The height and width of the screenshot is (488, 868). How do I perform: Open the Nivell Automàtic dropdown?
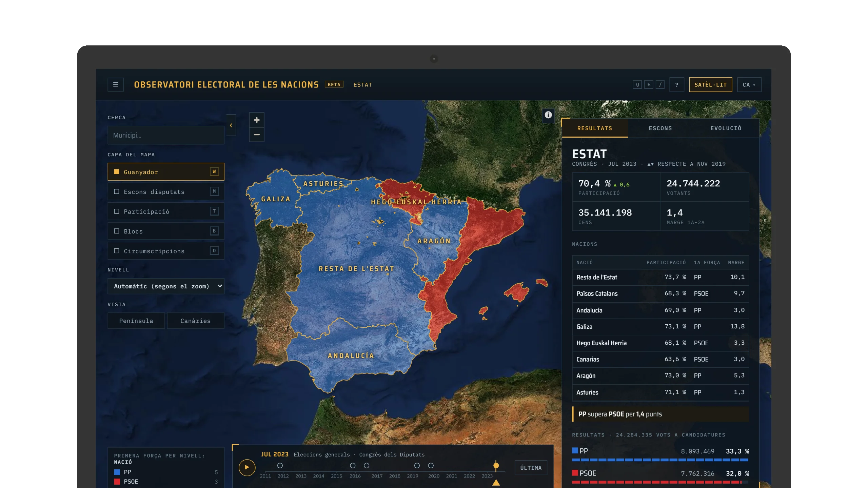click(166, 286)
